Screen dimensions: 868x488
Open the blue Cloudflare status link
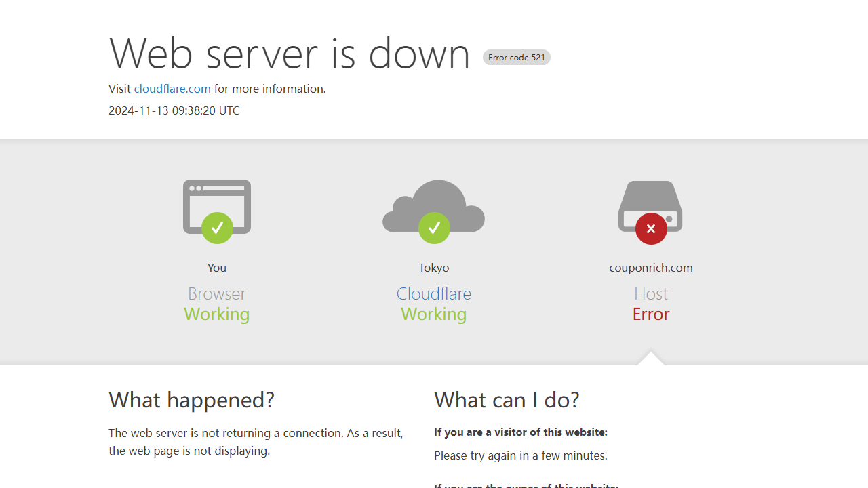434,293
